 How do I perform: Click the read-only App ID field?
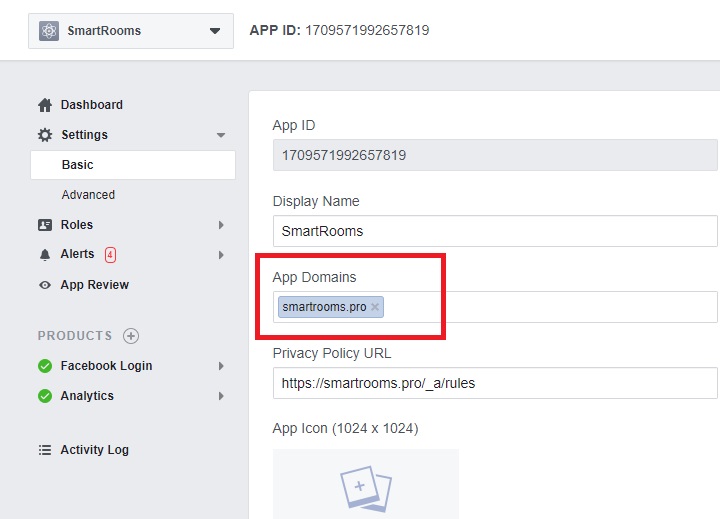(495, 155)
